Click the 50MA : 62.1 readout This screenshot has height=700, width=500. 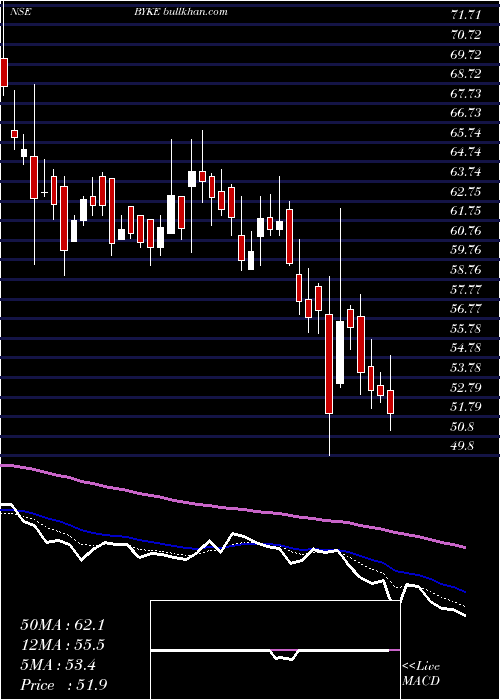[63, 625]
